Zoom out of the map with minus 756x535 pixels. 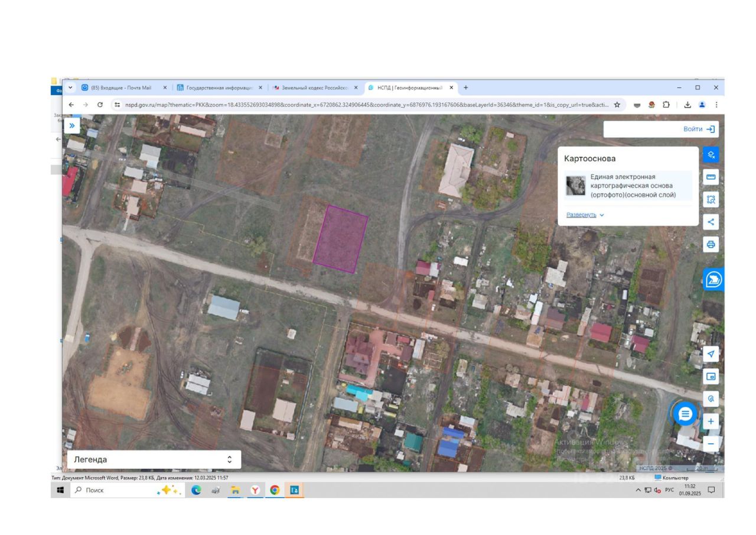coord(711,444)
